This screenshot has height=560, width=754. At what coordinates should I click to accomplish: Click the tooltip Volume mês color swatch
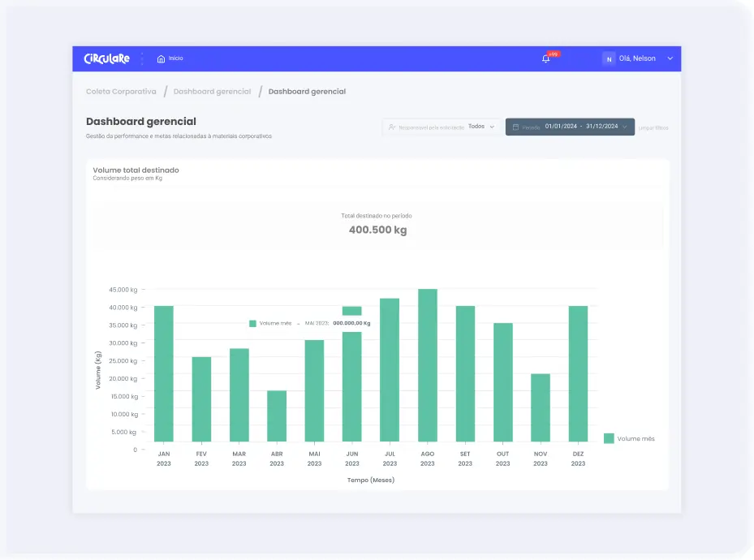tap(252, 324)
